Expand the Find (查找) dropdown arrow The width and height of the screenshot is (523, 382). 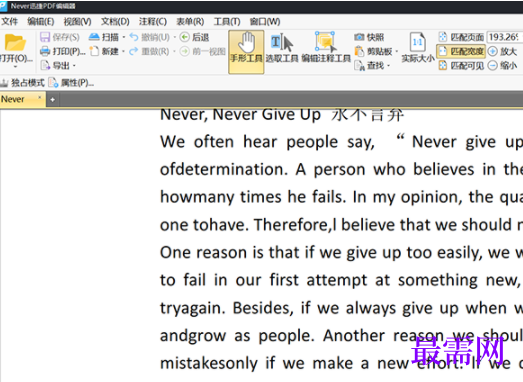(x=389, y=66)
